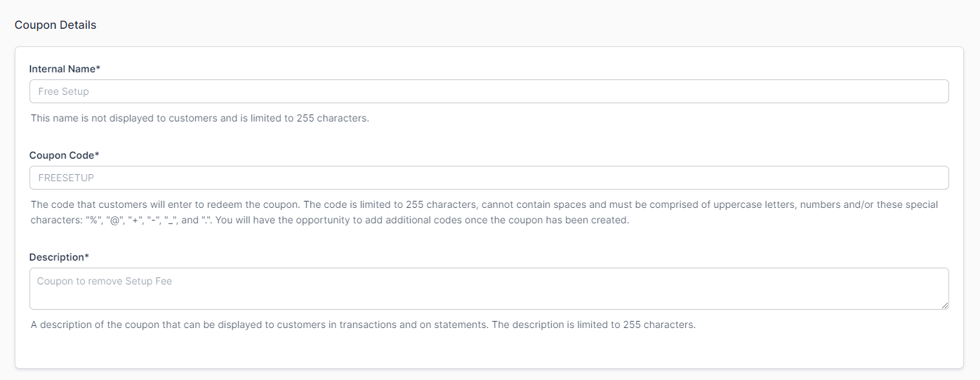Click the help text below the Description box
This screenshot has height=380, width=980.
coord(363,325)
